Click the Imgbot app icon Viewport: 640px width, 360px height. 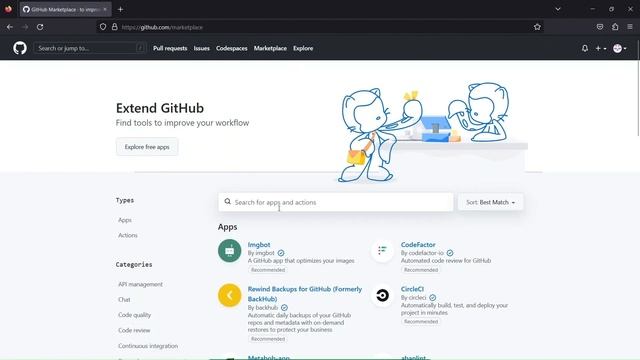[229, 251]
